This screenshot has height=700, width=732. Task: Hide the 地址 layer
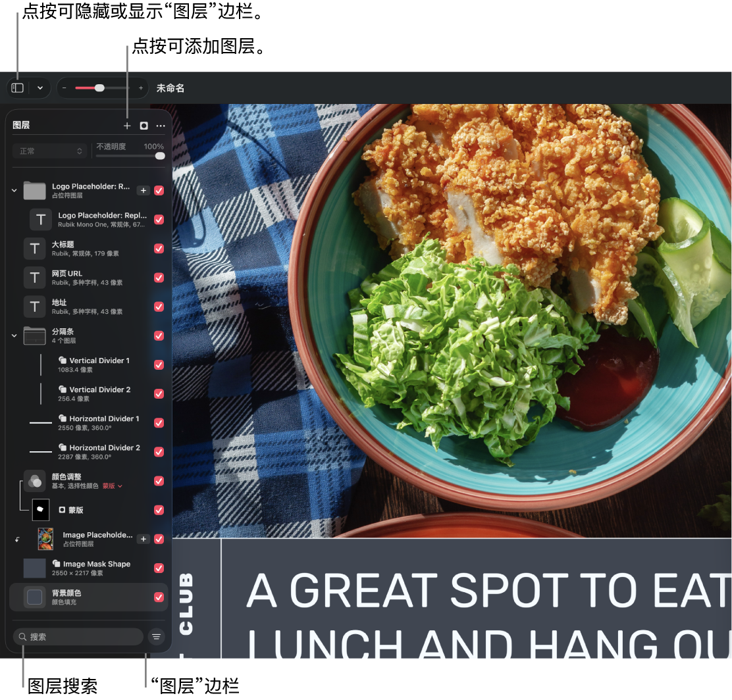159,307
